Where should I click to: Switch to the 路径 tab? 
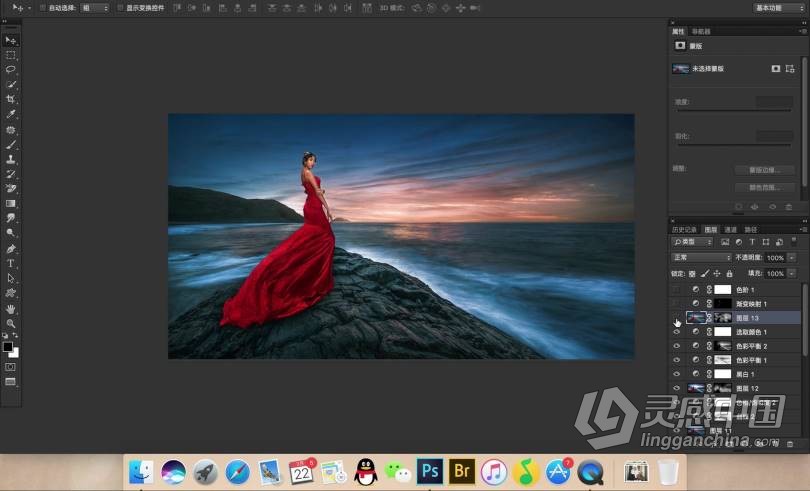pyautogui.click(x=751, y=229)
